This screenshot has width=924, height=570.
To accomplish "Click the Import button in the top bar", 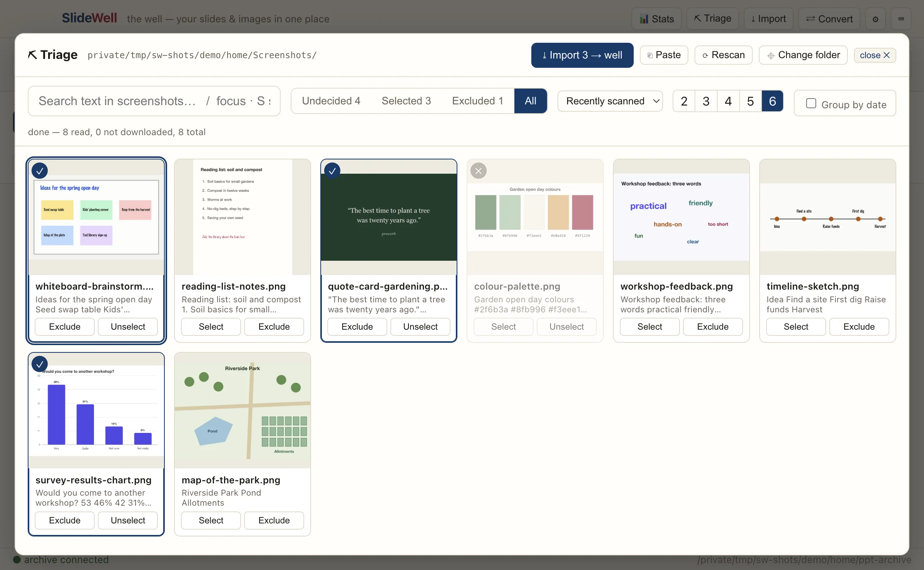I will coord(768,18).
